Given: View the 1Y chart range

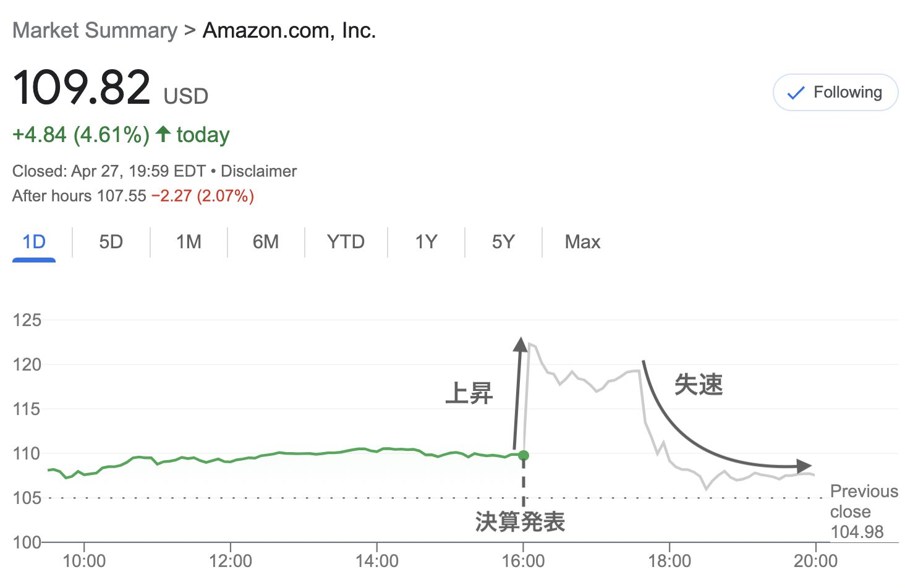Looking at the screenshot, I should click(426, 242).
